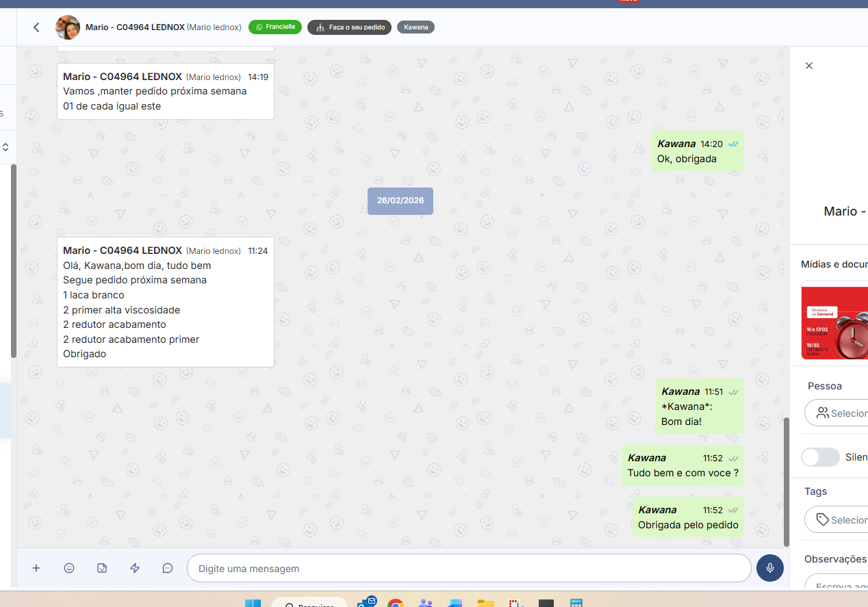868x607 pixels.
Task: Click the green Francielle WhatsApp badge
Action: point(275,27)
